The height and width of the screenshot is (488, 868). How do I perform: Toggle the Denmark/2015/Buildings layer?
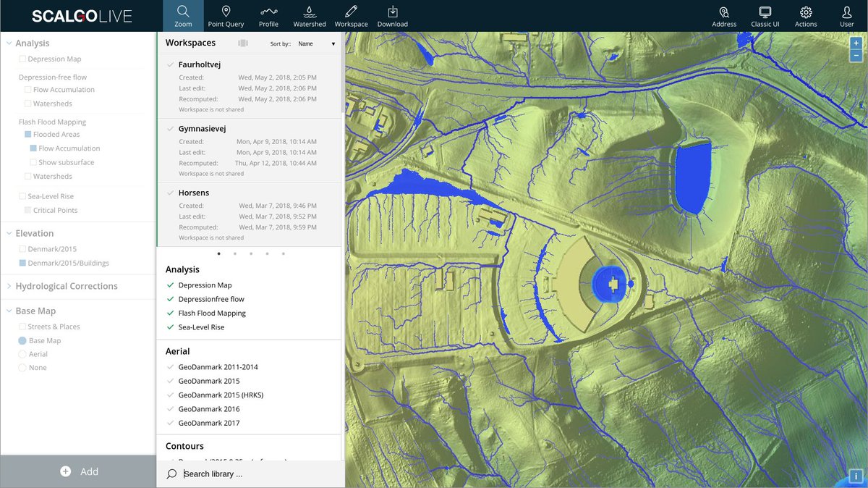point(22,263)
